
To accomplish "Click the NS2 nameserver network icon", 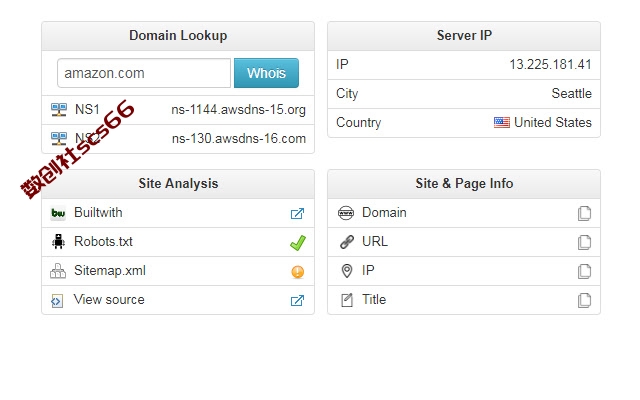I will (x=59, y=139).
